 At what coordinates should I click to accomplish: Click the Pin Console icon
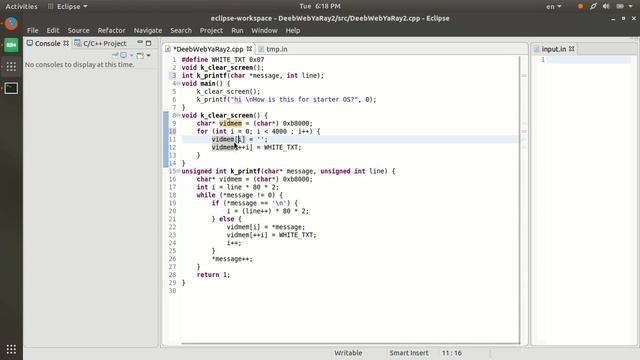pos(115,55)
